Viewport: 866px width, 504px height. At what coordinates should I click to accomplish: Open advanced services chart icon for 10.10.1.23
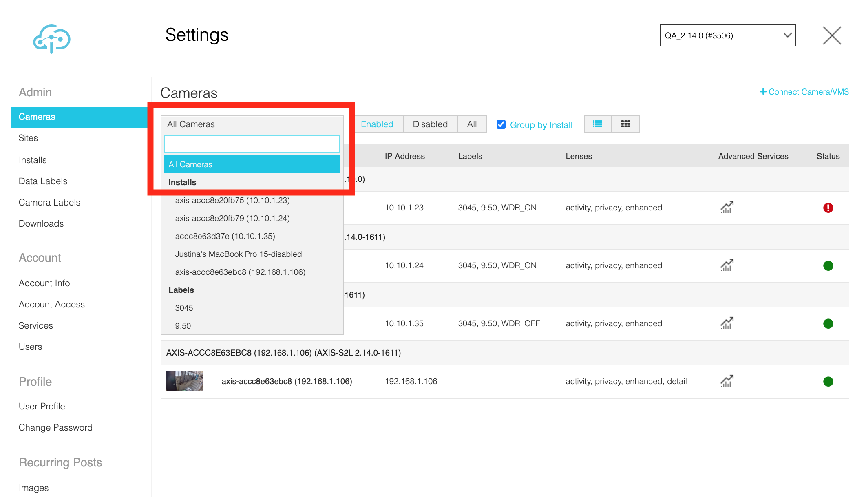(727, 208)
